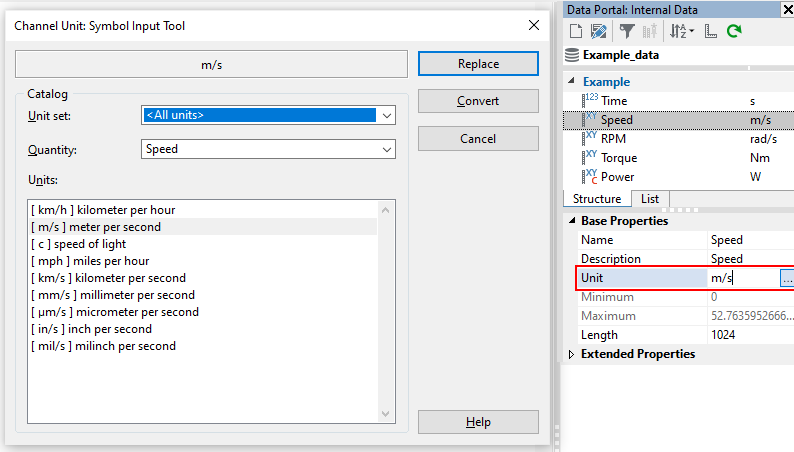
Task: Click the Time channel numeric icon
Action: point(589,100)
